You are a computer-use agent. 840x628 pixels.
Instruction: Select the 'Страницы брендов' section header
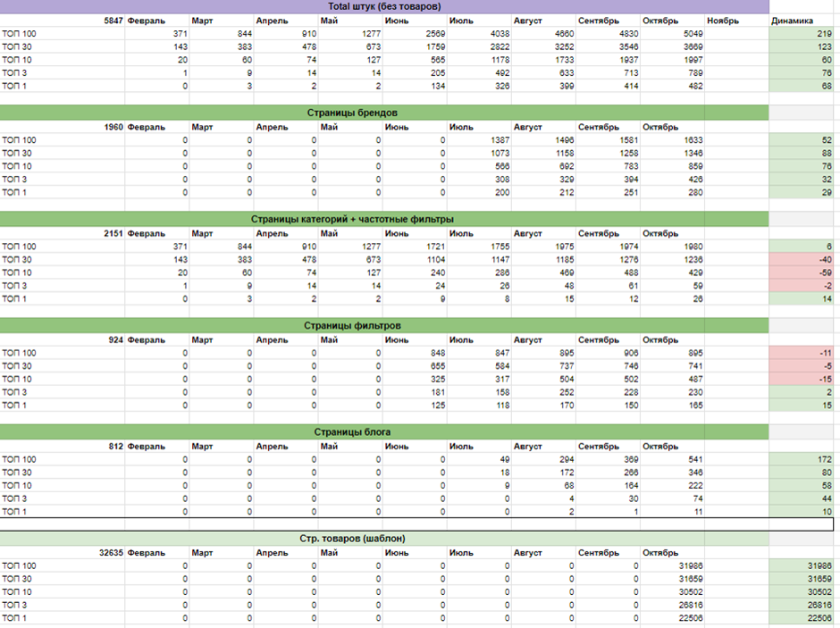384,113
